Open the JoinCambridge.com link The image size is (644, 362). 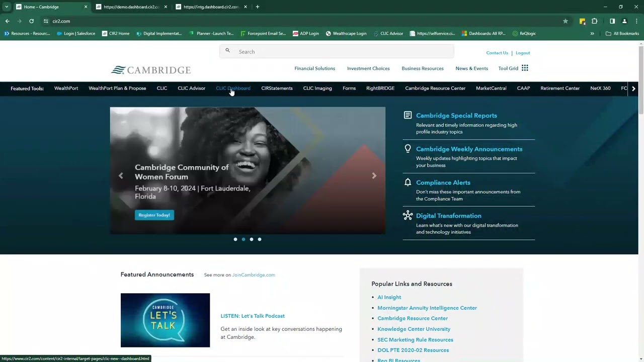click(x=254, y=275)
